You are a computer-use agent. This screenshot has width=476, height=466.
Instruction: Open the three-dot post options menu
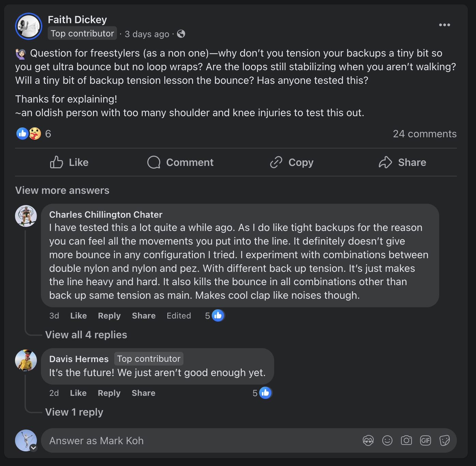pyautogui.click(x=444, y=25)
